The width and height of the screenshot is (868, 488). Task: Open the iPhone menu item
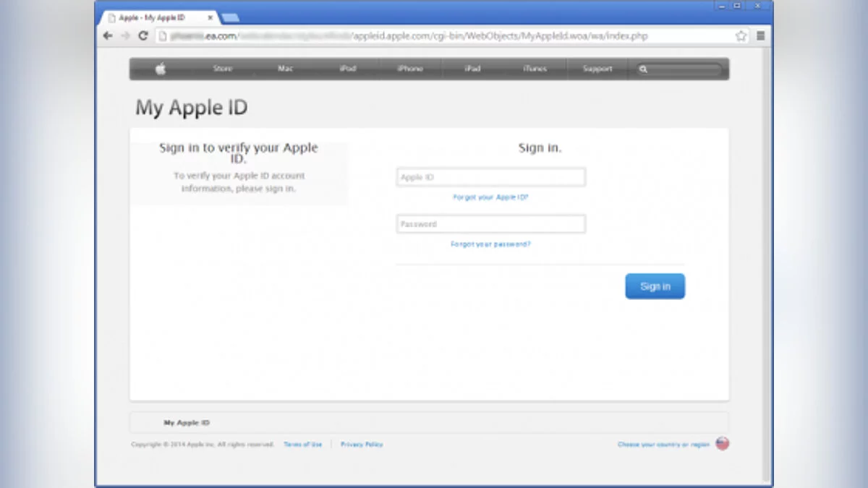[x=410, y=69]
